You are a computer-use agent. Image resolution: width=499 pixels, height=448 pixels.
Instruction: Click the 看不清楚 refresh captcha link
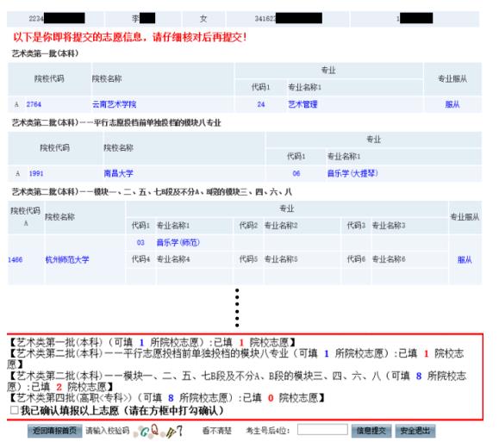(x=216, y=431)
